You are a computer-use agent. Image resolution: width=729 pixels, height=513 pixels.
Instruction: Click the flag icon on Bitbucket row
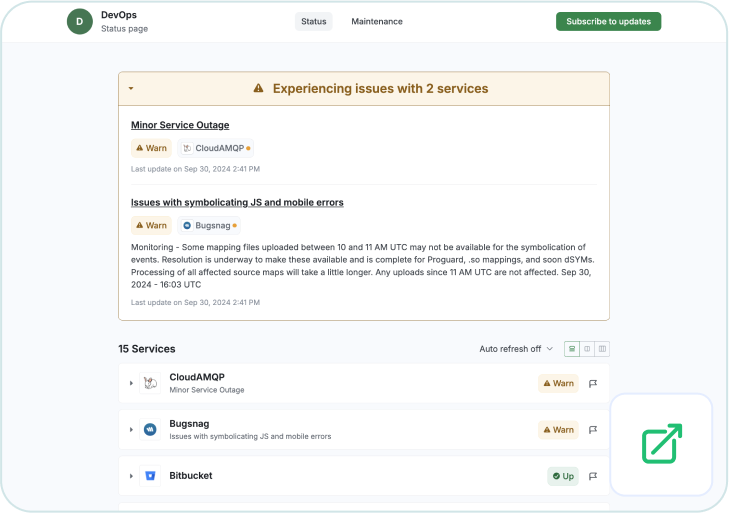(593, 476)
